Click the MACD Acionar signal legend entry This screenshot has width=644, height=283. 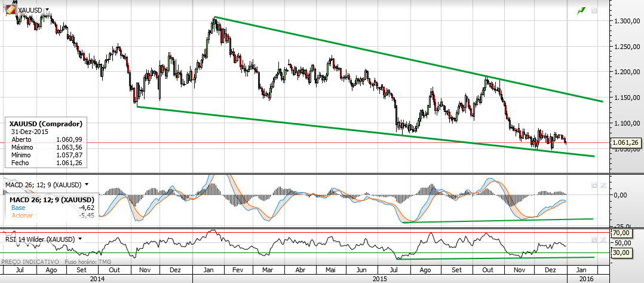(x=22, y=215)
